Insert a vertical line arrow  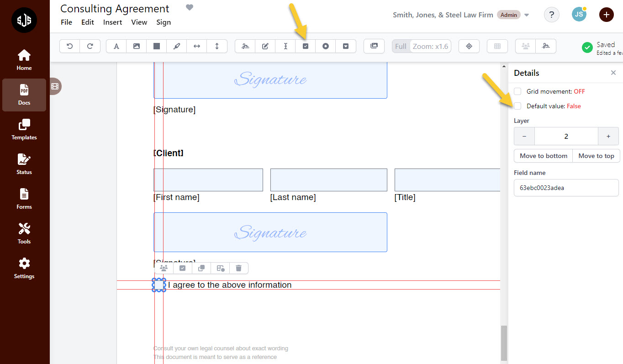pos(217,46)
